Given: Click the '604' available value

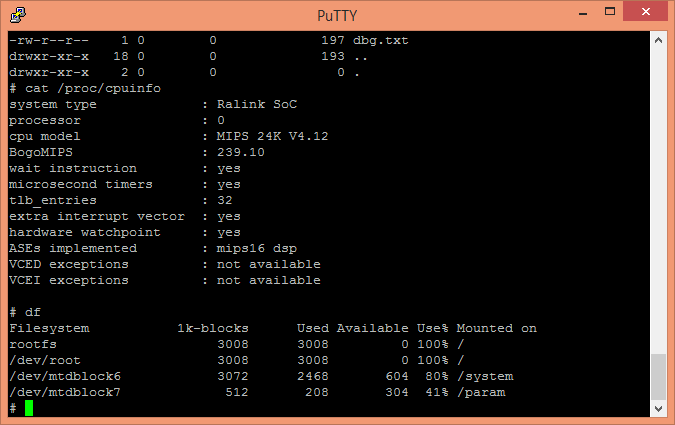Looking at the screenshot, I should tap(397, 376).
